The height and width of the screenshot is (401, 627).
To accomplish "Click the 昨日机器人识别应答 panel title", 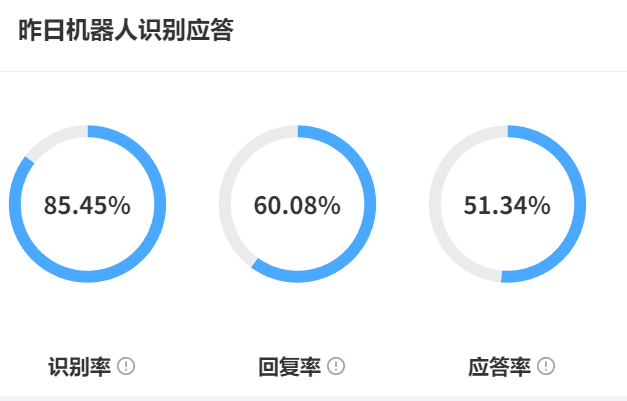I will pos(126,31).
